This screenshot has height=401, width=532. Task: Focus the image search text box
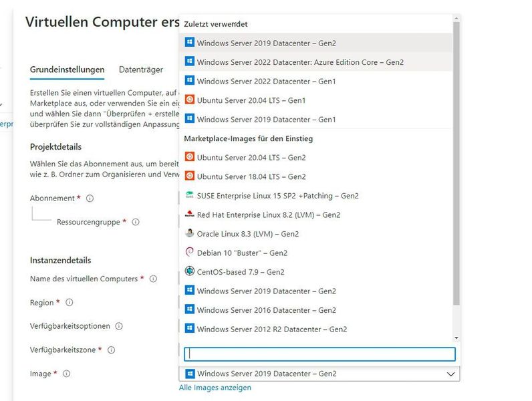[x=319, y=354]
